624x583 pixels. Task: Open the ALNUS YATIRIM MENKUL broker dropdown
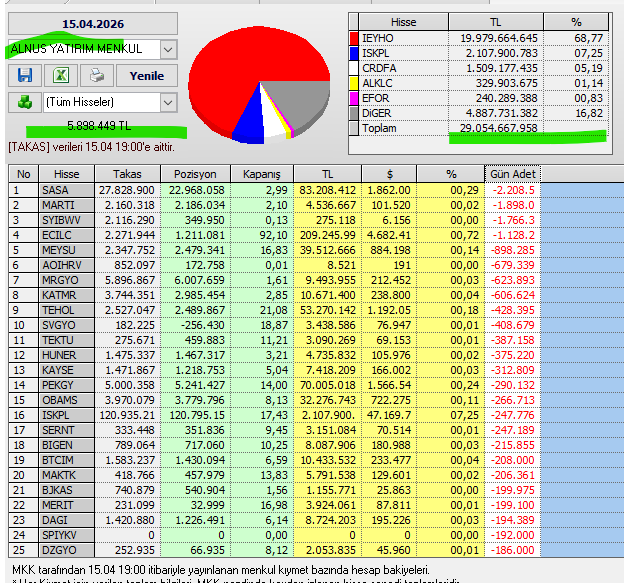point(168,50)
